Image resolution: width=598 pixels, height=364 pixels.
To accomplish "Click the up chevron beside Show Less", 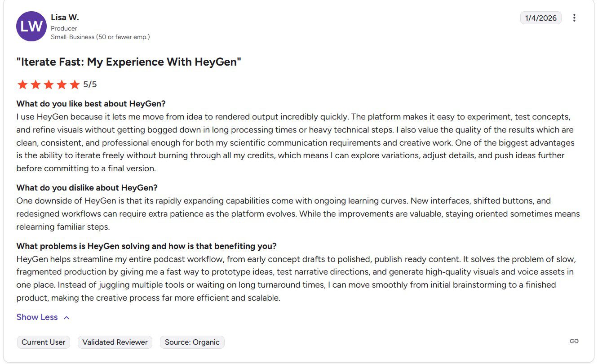I will [66, 318].
